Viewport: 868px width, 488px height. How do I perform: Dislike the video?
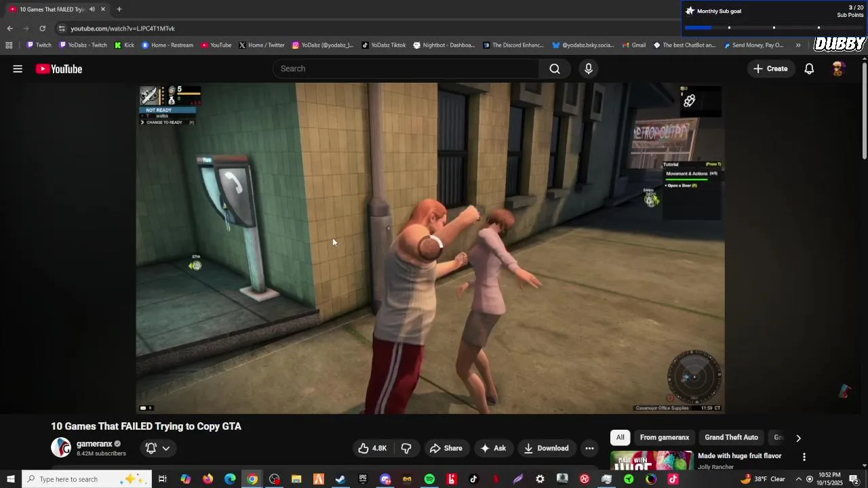pyautogui.click(x=406, y=448)
